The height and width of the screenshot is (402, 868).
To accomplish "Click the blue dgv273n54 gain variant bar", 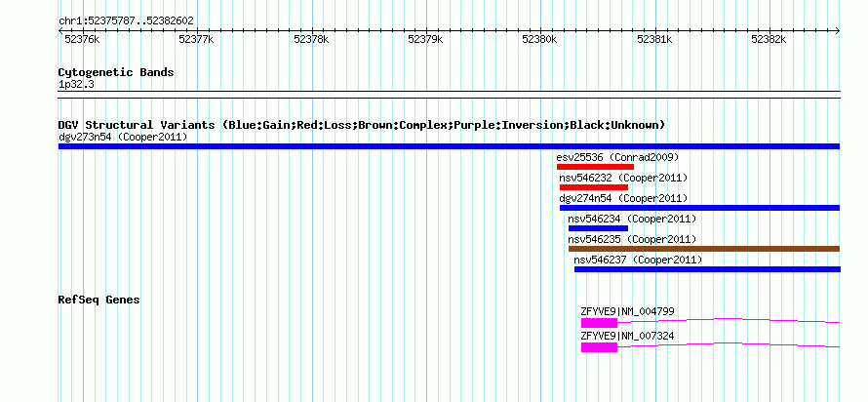I will (449, 146).
